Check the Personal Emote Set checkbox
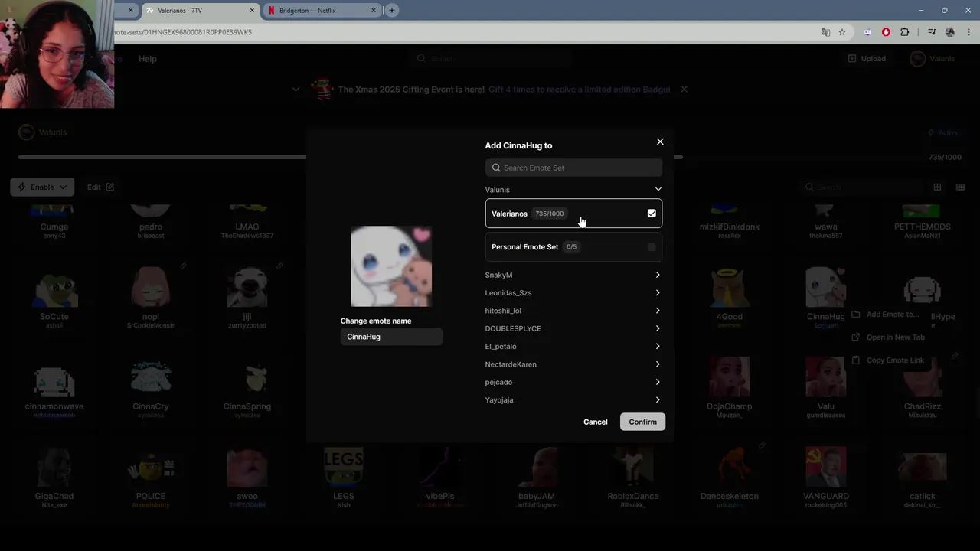The image size is (980, 551). pos(652,247)
